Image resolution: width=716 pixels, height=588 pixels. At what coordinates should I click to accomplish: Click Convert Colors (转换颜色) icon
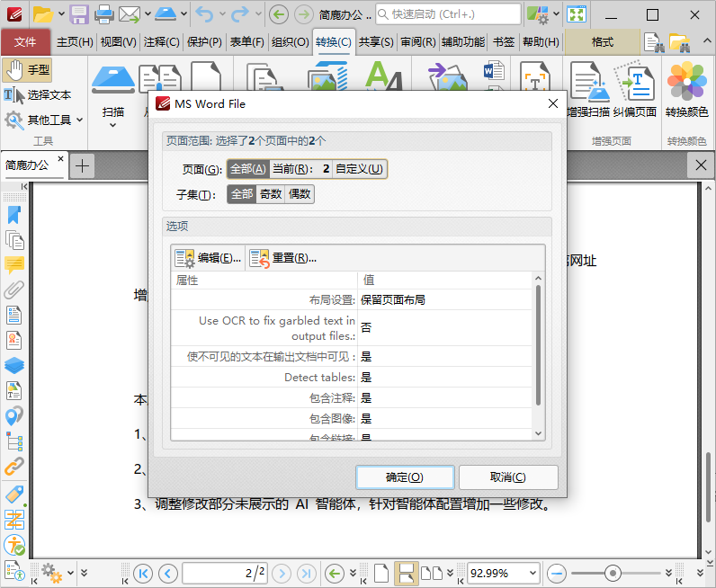click(x=687, y=90)
